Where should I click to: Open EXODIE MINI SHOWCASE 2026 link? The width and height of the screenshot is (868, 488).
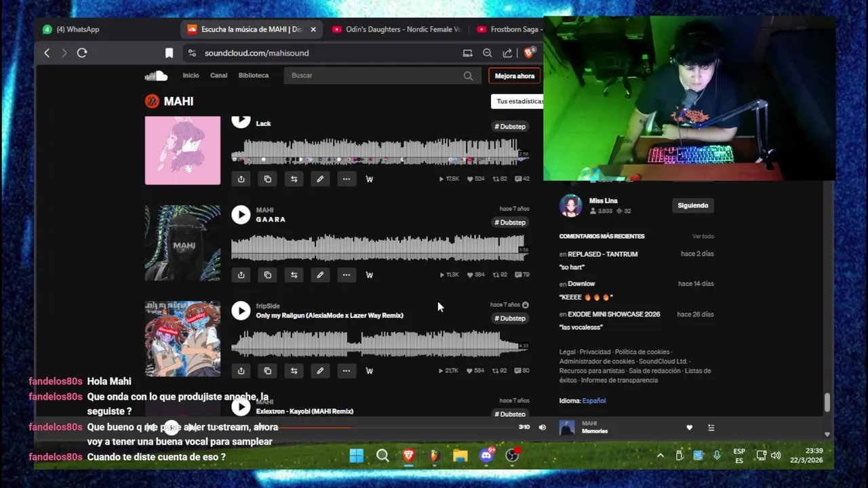[614, 314]
